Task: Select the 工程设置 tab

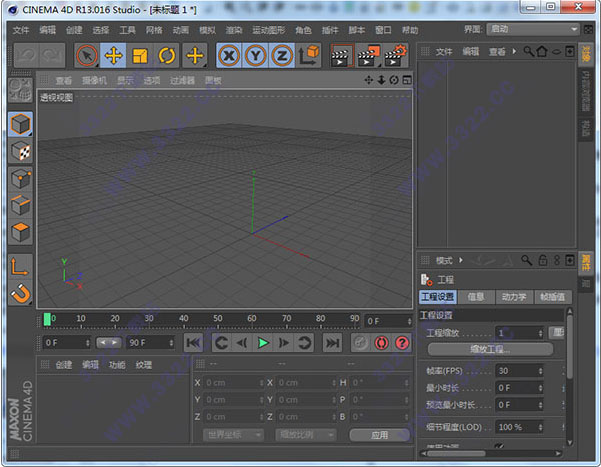Action: tap(437, 297)
